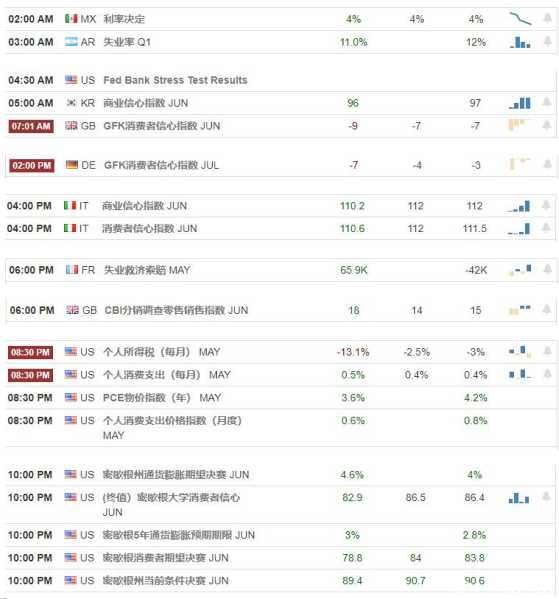Open the mini chart for DE GFK消费者信心指数 JUL
This screenshot has width=559, height=599.
pos(520,164)
